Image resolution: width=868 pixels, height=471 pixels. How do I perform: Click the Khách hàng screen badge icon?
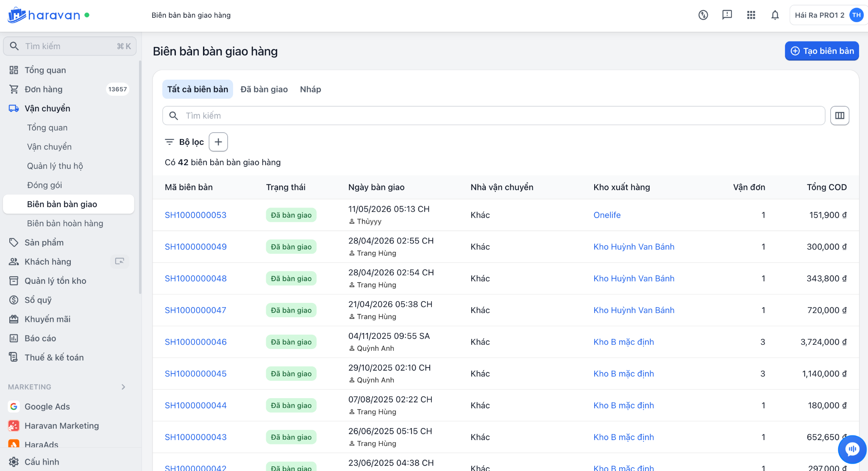[x=120, y=261]
